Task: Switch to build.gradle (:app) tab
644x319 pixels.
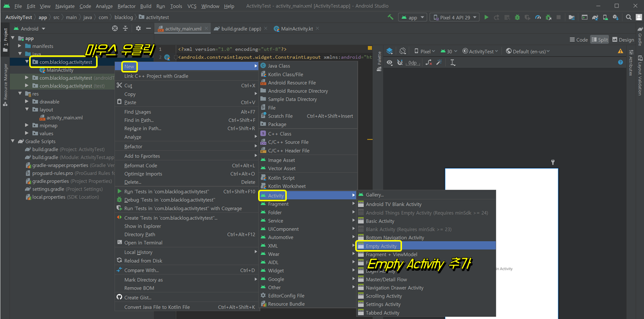Action: pyautogui.click(x=241, y=29)
